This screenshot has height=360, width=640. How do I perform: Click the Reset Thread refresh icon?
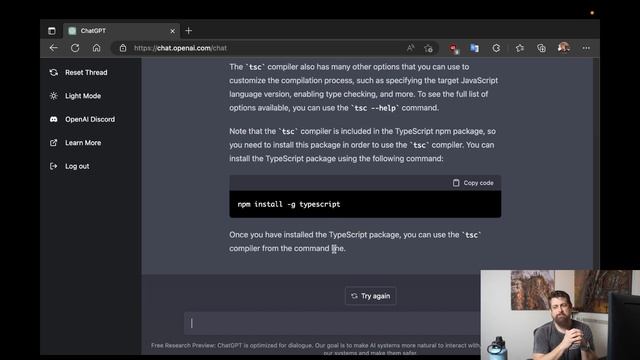click(53, 73)
